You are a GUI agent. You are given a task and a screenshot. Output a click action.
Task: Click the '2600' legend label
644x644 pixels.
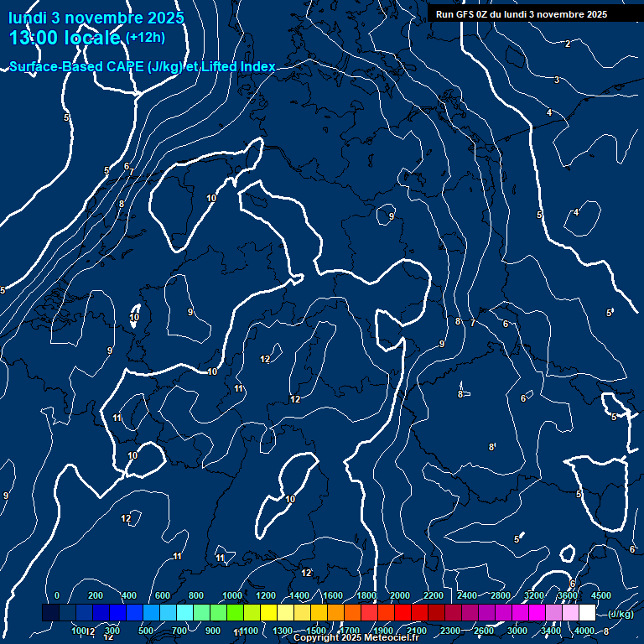coord(484,631)
